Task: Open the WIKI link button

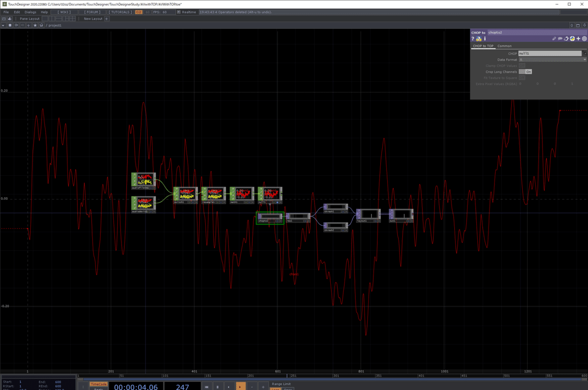Action: (x=64, y=12)
